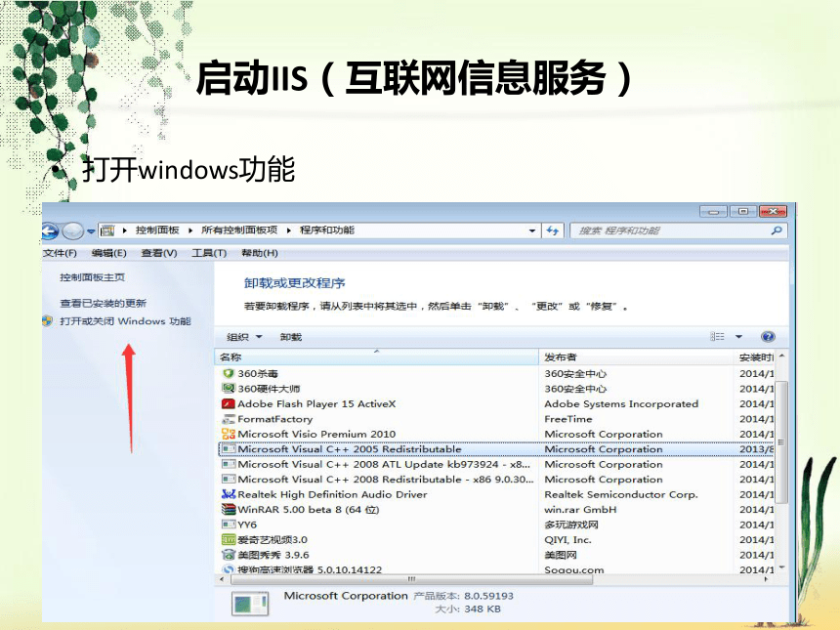Click 美图网 publisher cell
Screen dimensions: 840x630
point(561,555)
